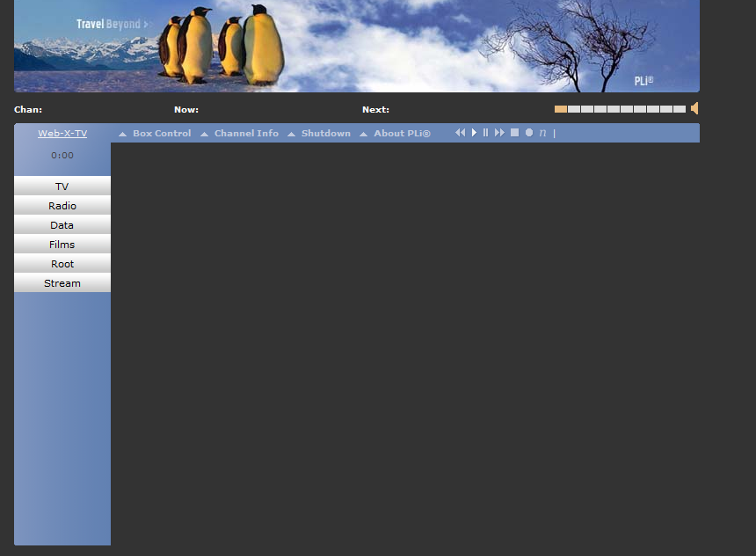Open the Channel Info dropdown
Viewport: 756px width, 556px height.
[x=246, y=134]
